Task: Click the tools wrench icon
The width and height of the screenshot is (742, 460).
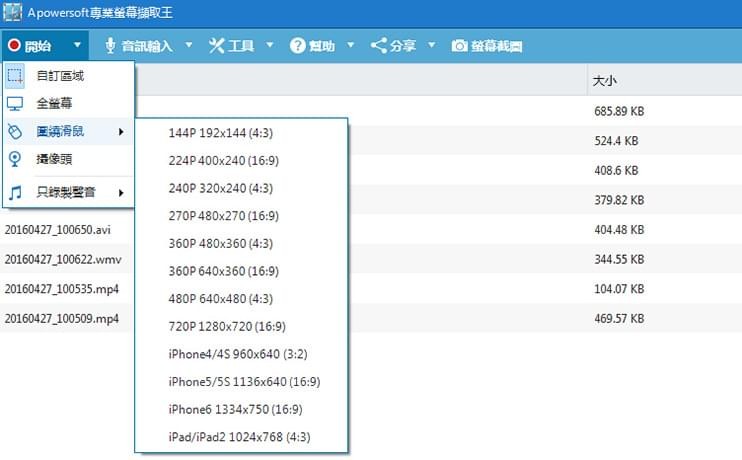Action: point(216,45)
